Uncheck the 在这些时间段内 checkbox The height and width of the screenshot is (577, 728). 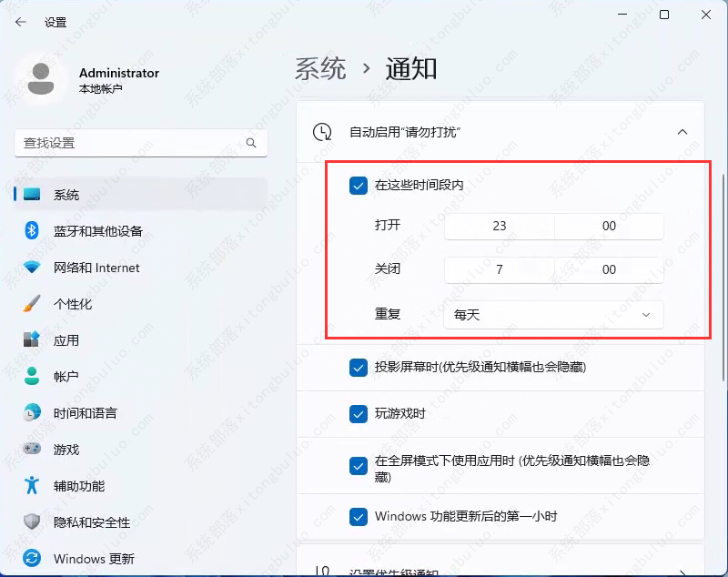359,186
